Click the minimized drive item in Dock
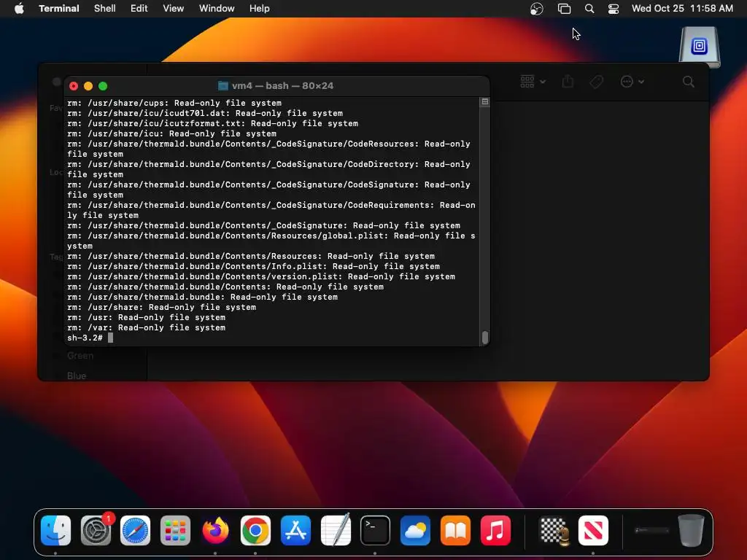Image resolution: width=747 pixels, height=560 pixels. click(651, 531)
